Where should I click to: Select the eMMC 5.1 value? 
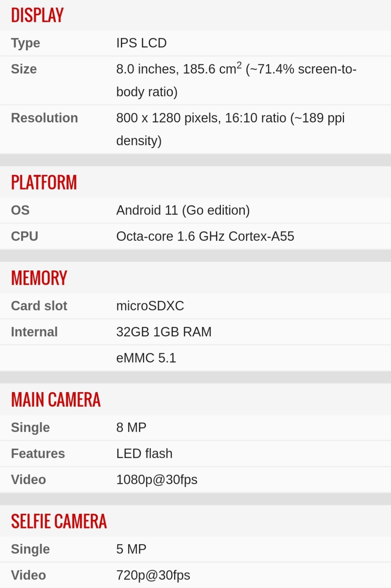(x=146, y=358)
